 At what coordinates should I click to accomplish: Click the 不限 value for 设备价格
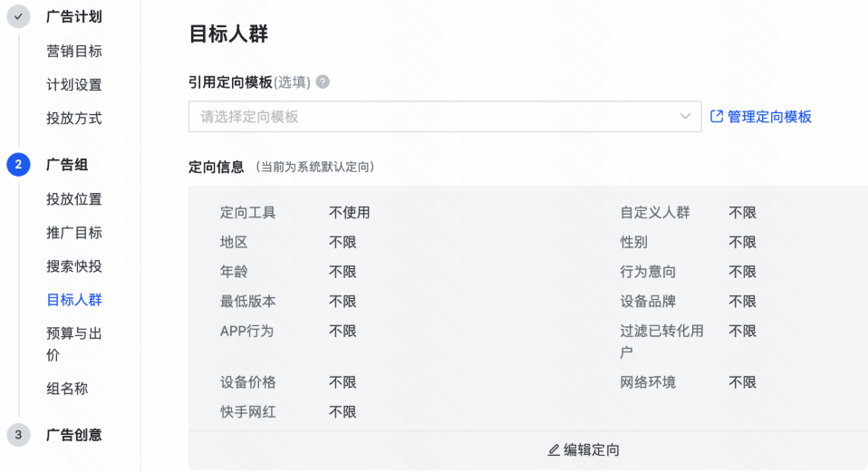[x=342, y=382]
